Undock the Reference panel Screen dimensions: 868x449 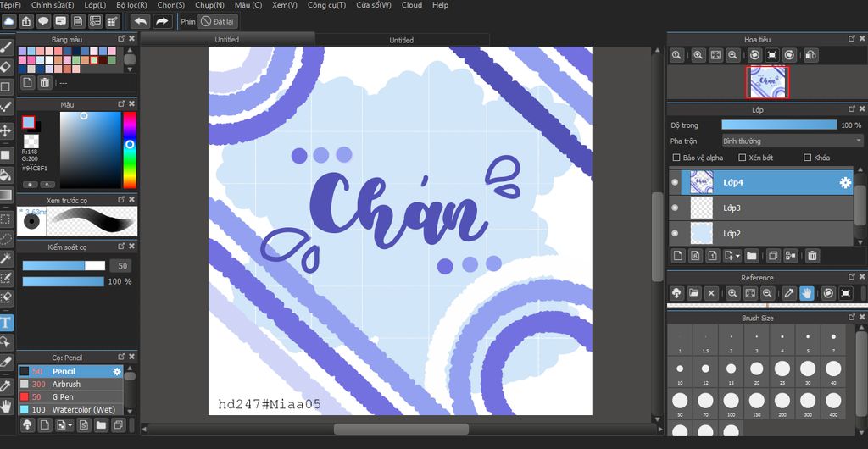tap(852, 277)
